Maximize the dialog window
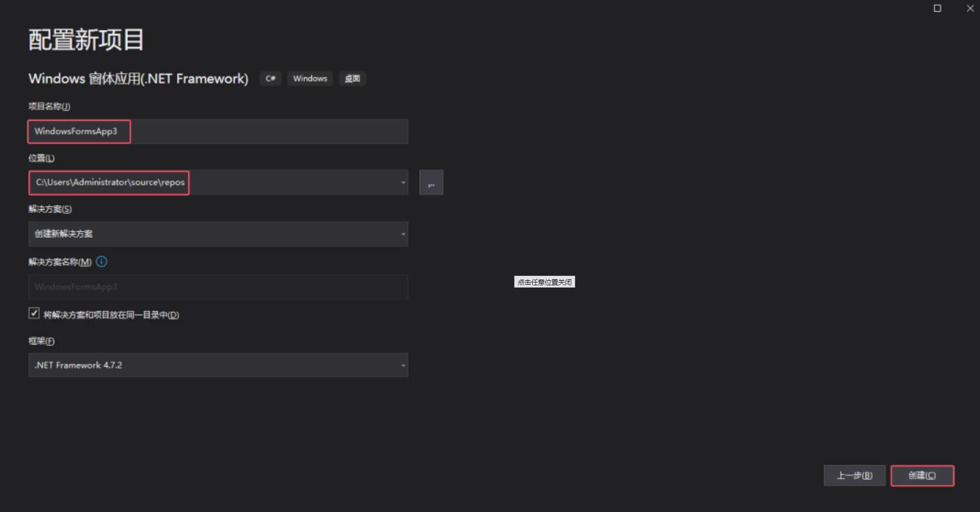980x512 pixels. [937, 8]
